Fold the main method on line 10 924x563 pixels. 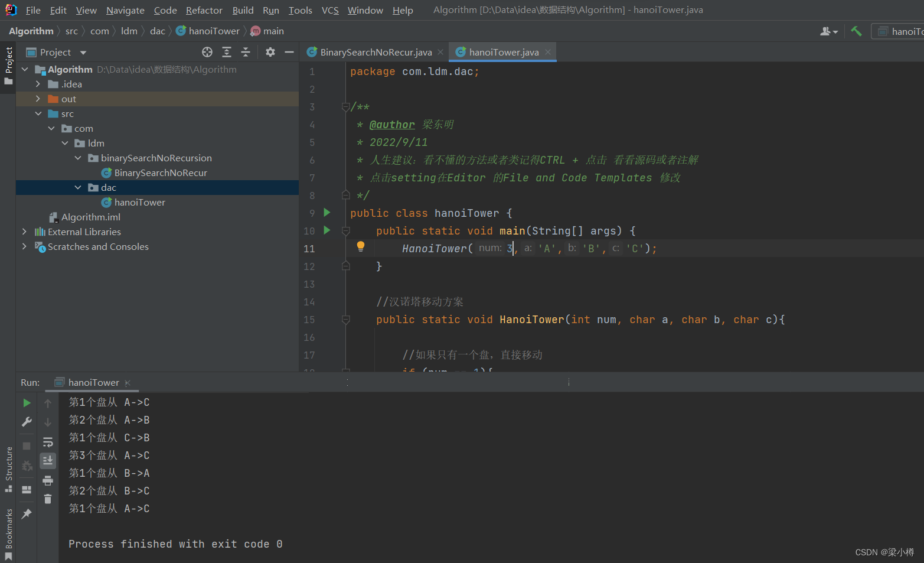[346, 231]
